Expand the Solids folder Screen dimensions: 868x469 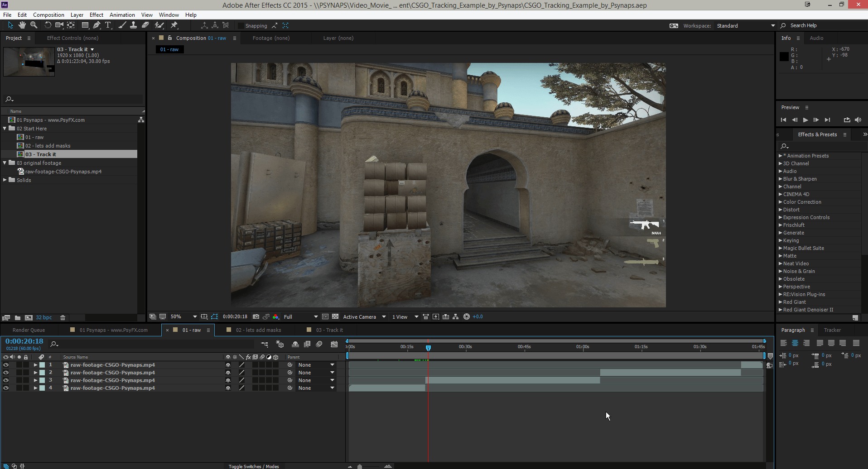pos(5,180)
